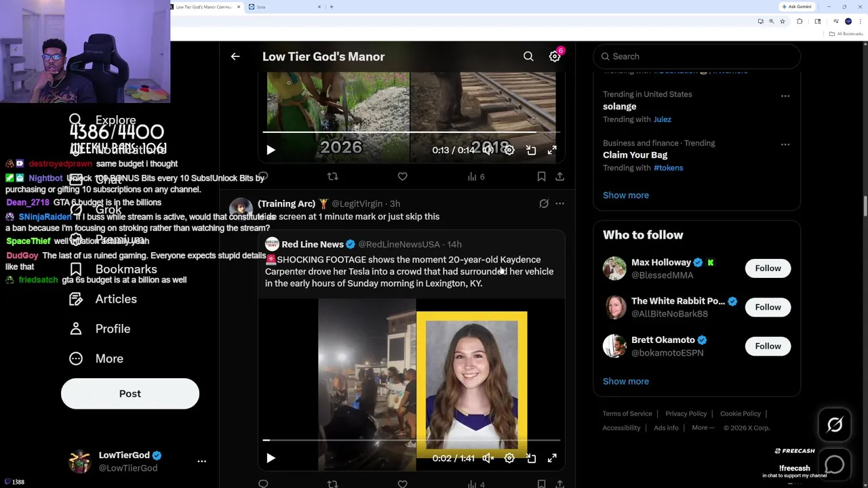Screen dimensions: 868x488
Task: Open a new browser tab
Action: (332, 7)
